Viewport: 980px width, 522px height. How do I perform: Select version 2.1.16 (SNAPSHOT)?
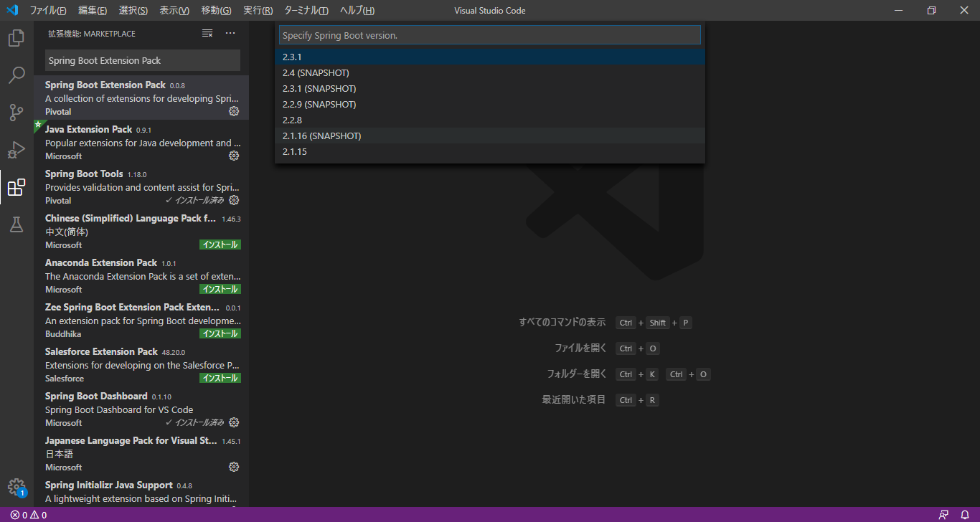[x=490, y=136]
